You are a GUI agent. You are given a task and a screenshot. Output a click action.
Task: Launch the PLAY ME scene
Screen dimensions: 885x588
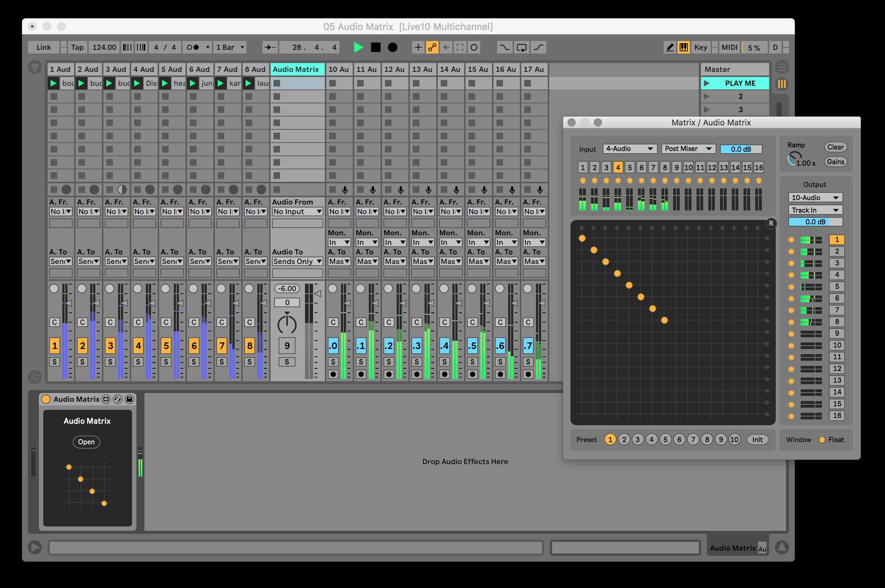706,83
